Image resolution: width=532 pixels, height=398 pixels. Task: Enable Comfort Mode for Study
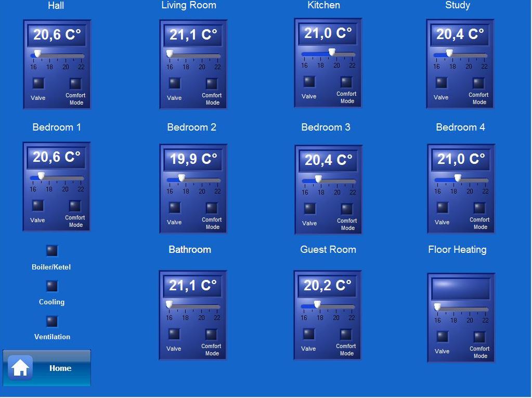(478, 83)
